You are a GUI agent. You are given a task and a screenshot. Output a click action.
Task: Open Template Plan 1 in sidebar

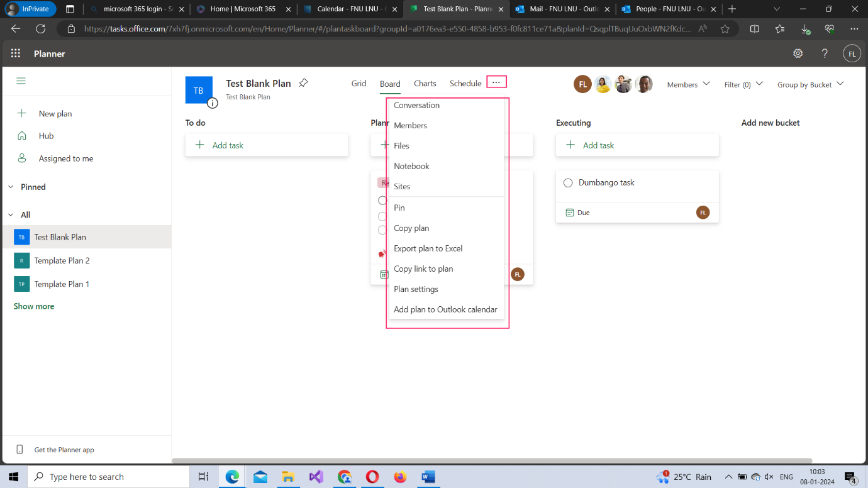[x=86, y=284]
